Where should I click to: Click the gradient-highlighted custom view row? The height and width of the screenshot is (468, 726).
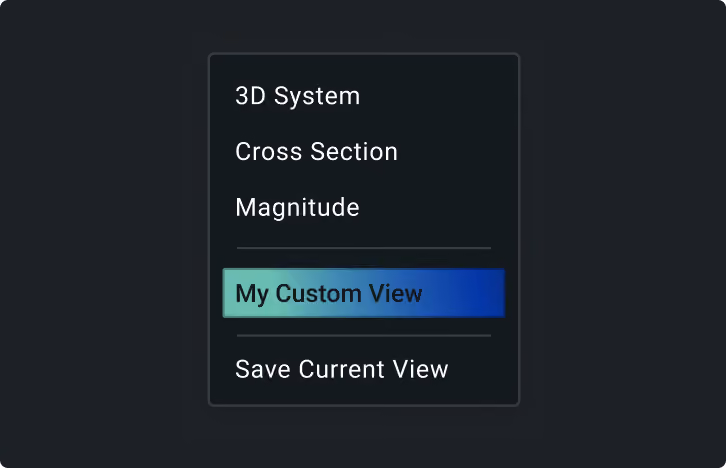pyautogui.click(x=363, y=293)
